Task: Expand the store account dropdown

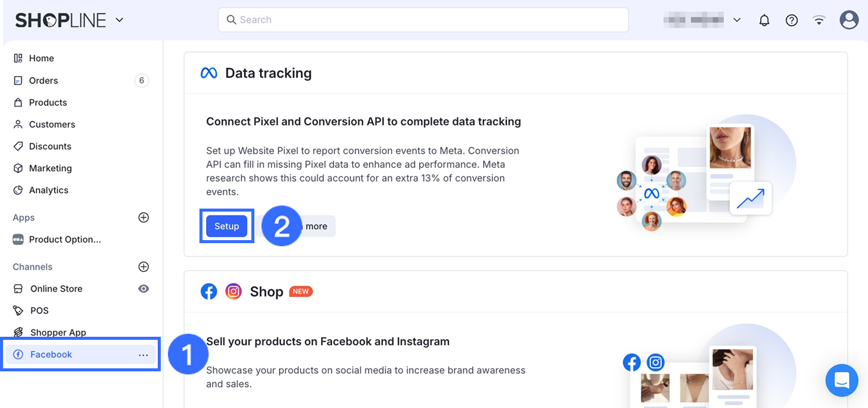Action: [x=736, y=20]
